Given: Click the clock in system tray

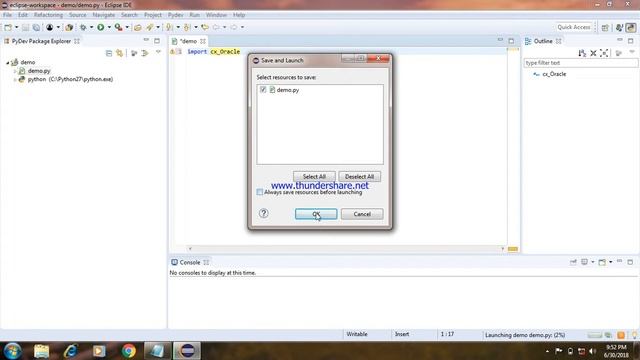Looking at the screenshot, I should 616,351.
